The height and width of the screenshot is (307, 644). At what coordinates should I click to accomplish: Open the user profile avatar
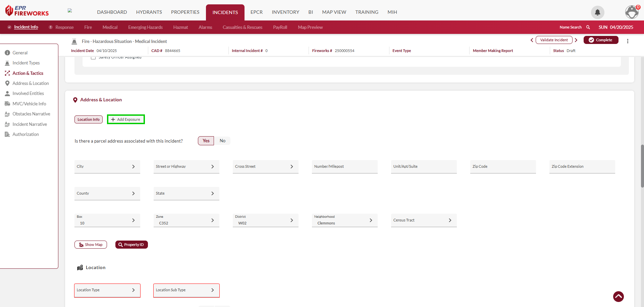pyautogui.click(x=632, y=12)
